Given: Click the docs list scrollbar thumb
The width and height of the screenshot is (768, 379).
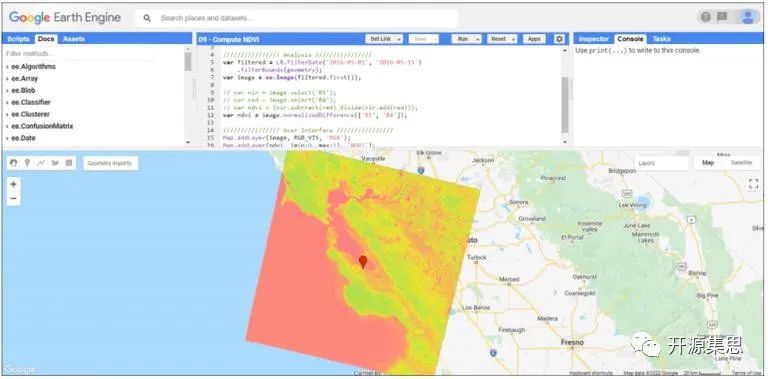Looking at the screenshot, I should click(188, 62).
